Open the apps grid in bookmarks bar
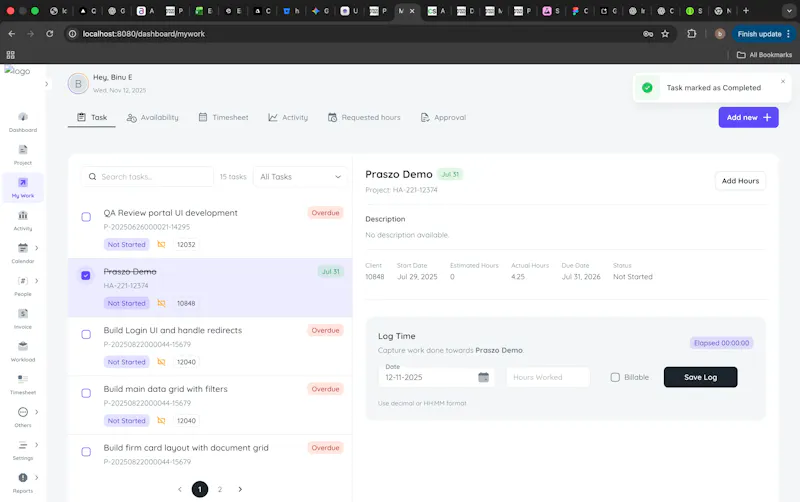 10,55
